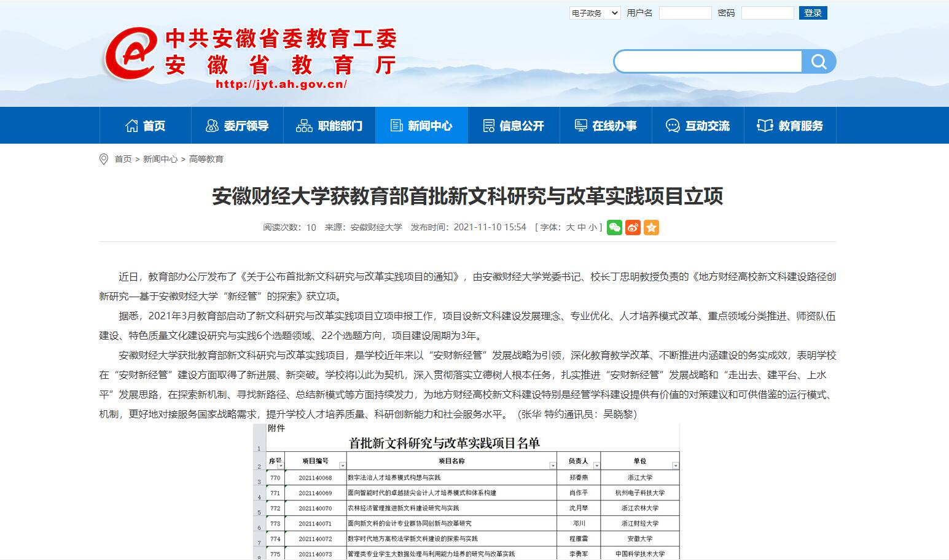Open 首页 home in navigation bar

tap(146, 126)
